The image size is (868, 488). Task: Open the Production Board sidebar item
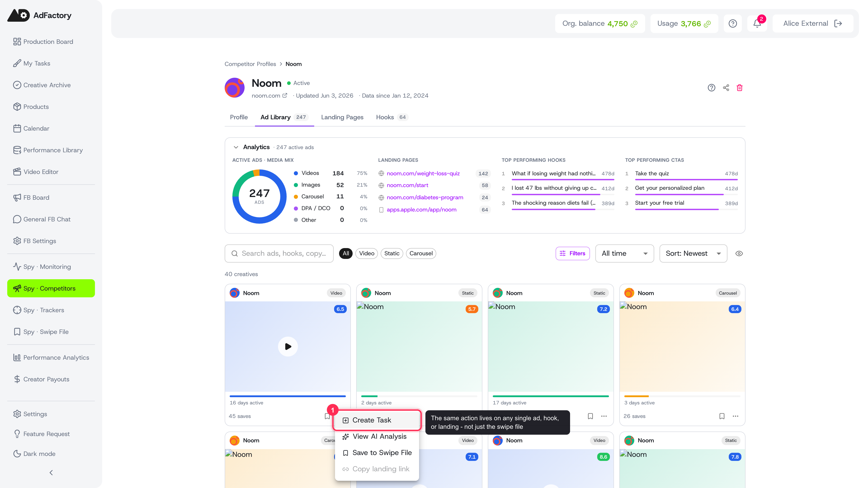click(x=51, y=41)
